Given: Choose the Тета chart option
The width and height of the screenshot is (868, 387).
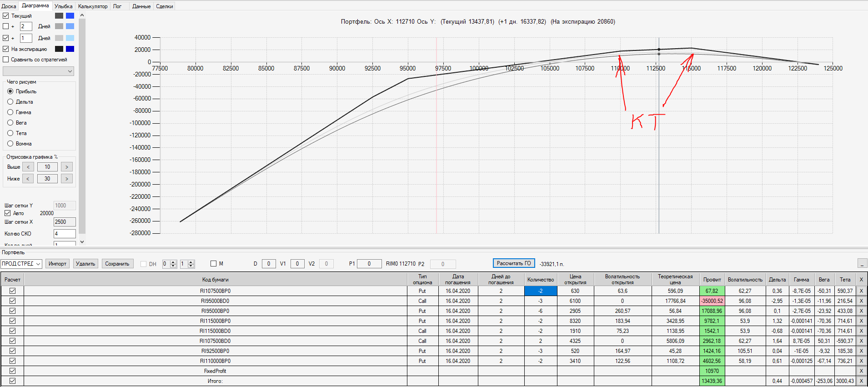Looking at the screenshot, I should pos(10,133).
